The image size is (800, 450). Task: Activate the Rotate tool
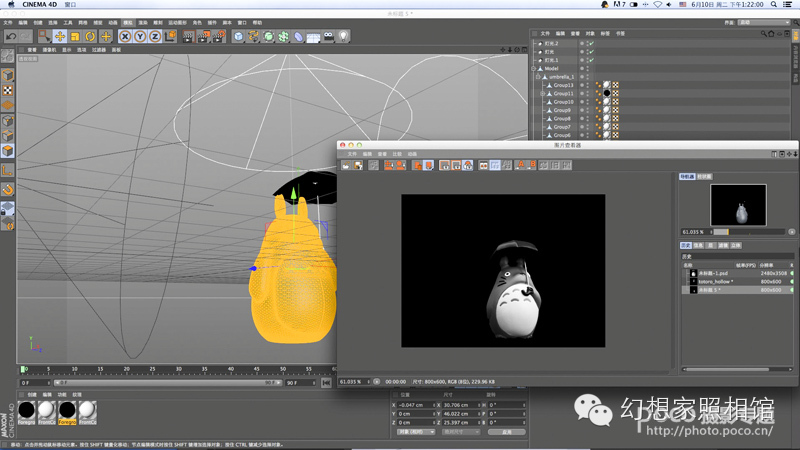[x=90, y=36]
